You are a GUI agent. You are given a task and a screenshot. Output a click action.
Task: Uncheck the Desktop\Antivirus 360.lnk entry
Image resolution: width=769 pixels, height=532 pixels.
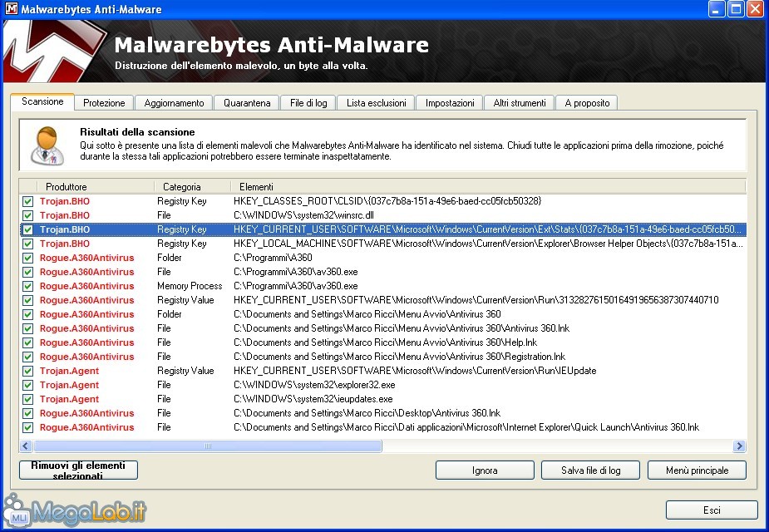coord(28,413)
